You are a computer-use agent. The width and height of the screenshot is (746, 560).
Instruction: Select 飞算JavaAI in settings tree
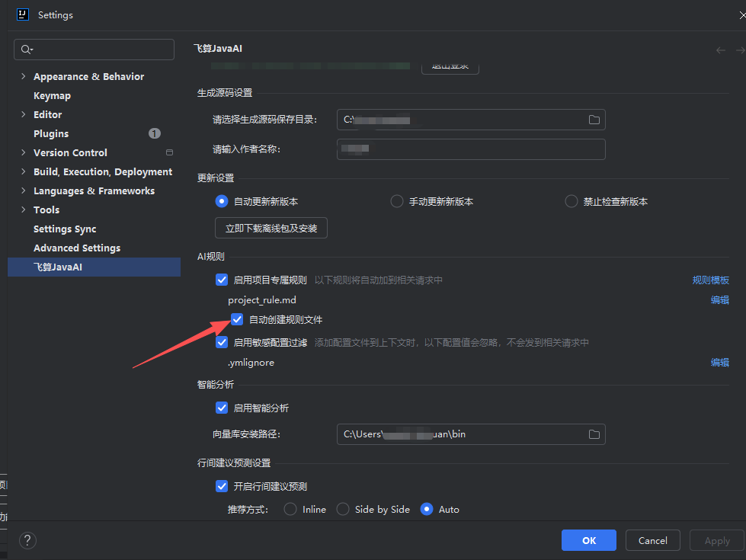click(94, 267)
